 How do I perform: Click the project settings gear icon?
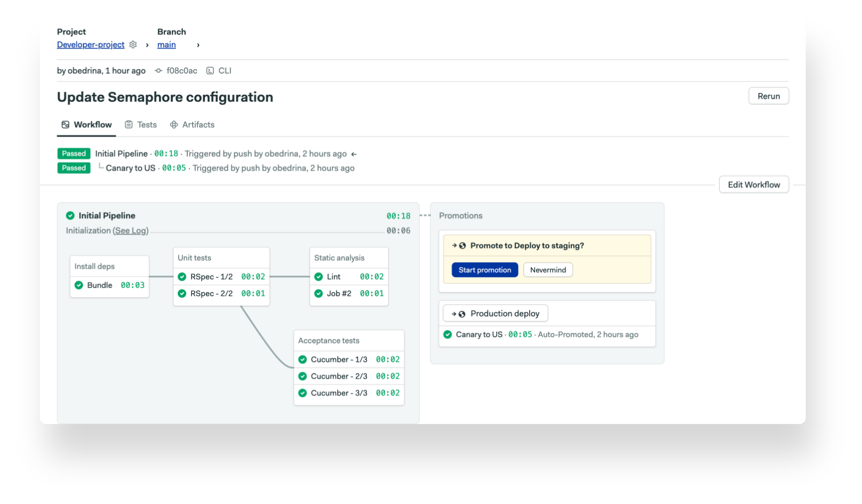pos(133,45)
